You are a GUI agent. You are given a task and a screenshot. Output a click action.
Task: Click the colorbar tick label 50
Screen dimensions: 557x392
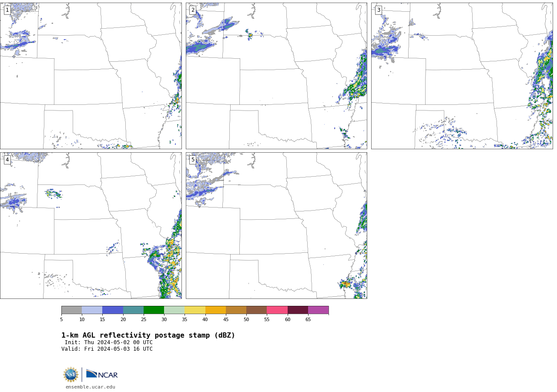click(246, 320)
